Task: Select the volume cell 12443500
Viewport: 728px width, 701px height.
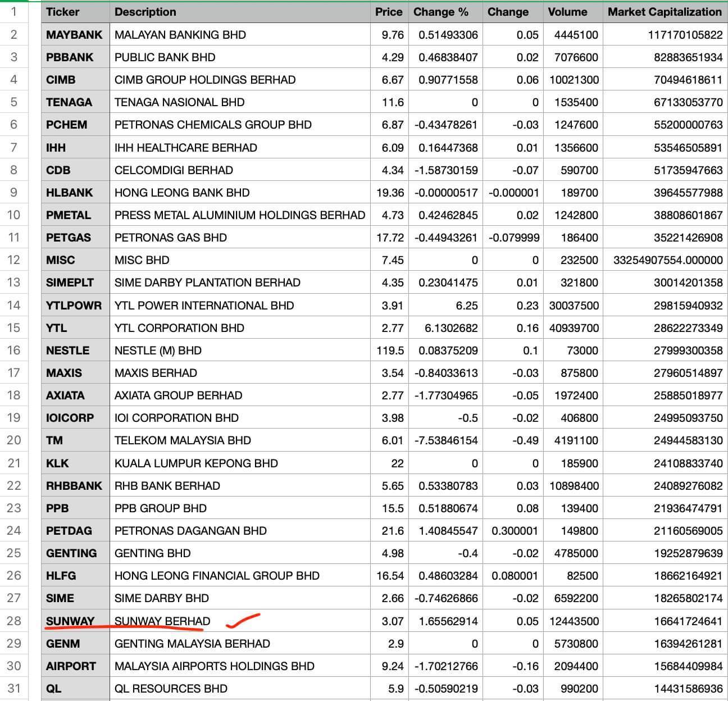Action: (x=573, y=621)
